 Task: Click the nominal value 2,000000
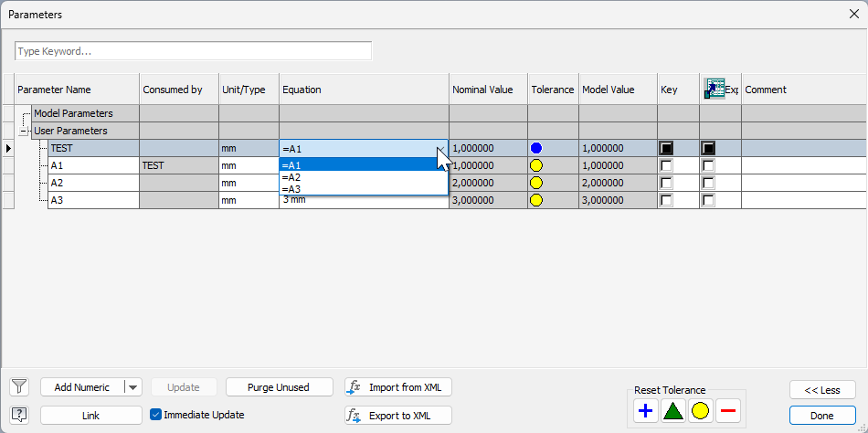pos(488,183)
